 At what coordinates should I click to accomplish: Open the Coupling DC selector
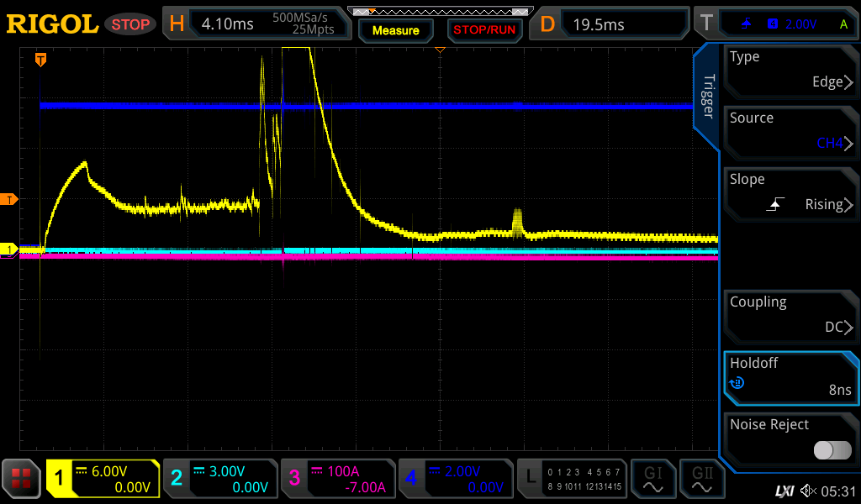[x=790, y=315]
